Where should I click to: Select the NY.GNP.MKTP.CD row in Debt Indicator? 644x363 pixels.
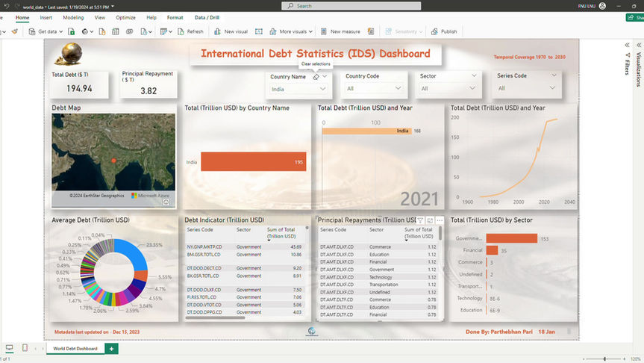244,247
